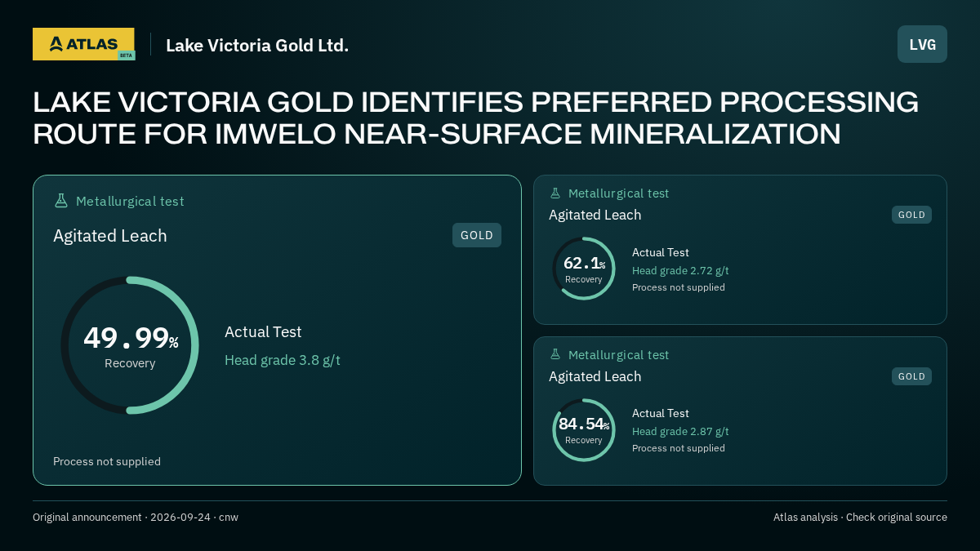Click the GOLD tag in the 84.54% card
This screenshot has height=551, width=980.
[911, 376]
